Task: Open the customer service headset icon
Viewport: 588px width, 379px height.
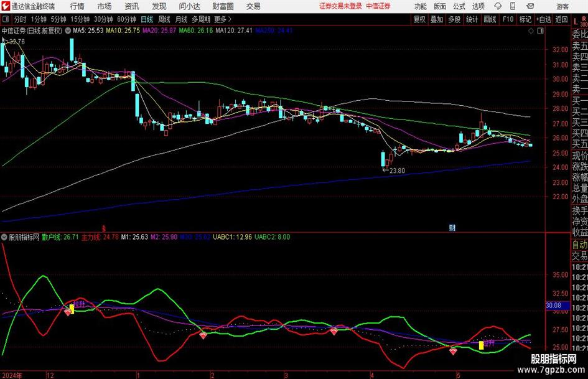Action: click(x=498, y=6)
